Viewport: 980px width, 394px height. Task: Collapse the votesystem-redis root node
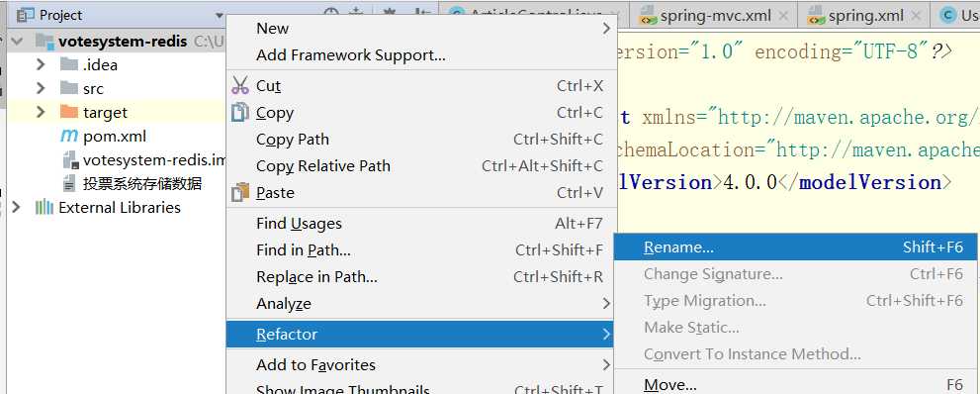point(17,42)
